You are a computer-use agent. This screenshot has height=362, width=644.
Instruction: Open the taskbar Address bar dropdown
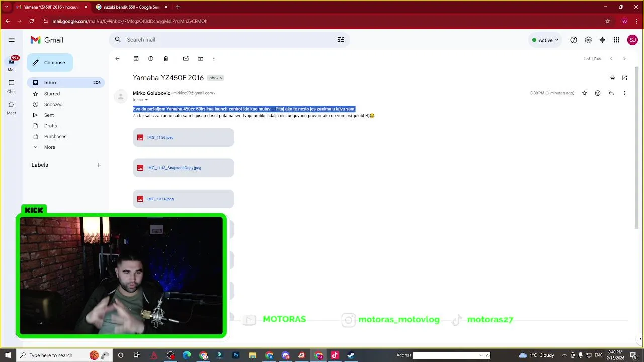(x=481, y=355)
